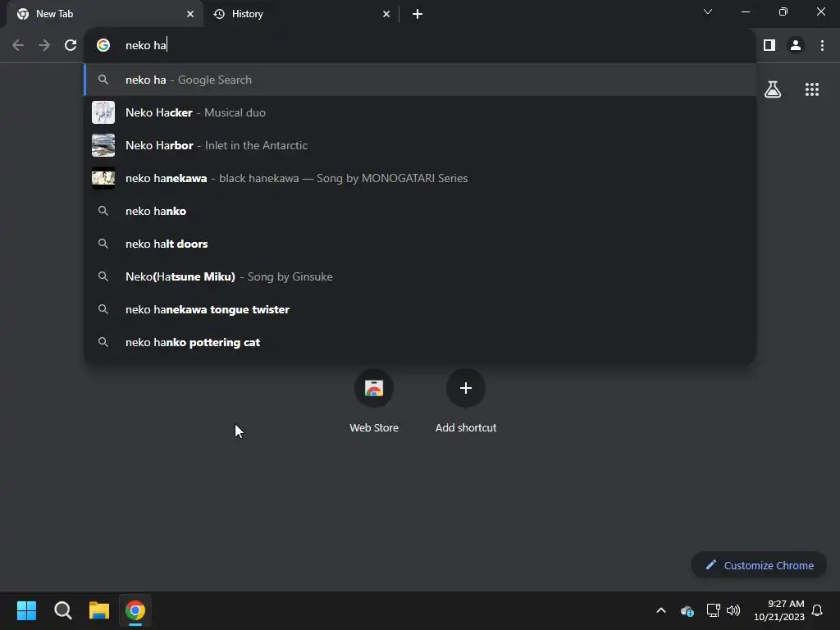The width and height of the screenshot is (840, 630).
Task: Close the History tab
Action: click(386, 14)
